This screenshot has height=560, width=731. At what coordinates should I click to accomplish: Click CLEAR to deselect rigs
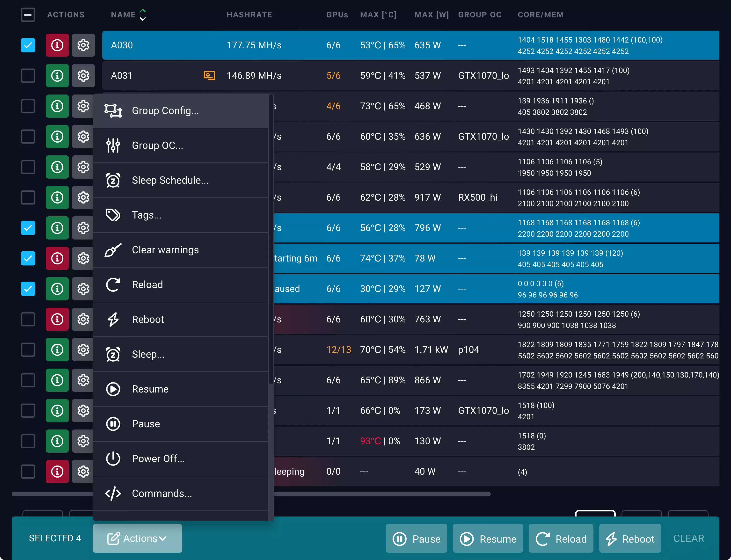click(689, 538)
